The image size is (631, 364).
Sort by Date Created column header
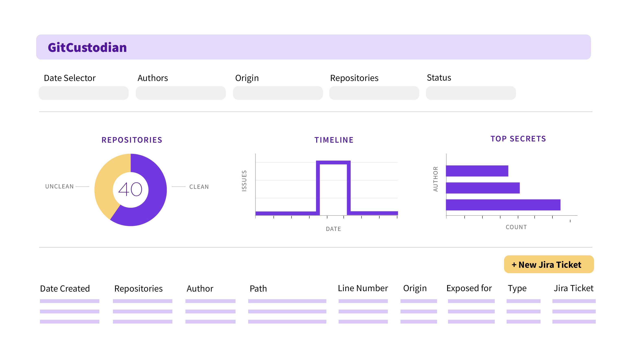(x=65, y=289)
